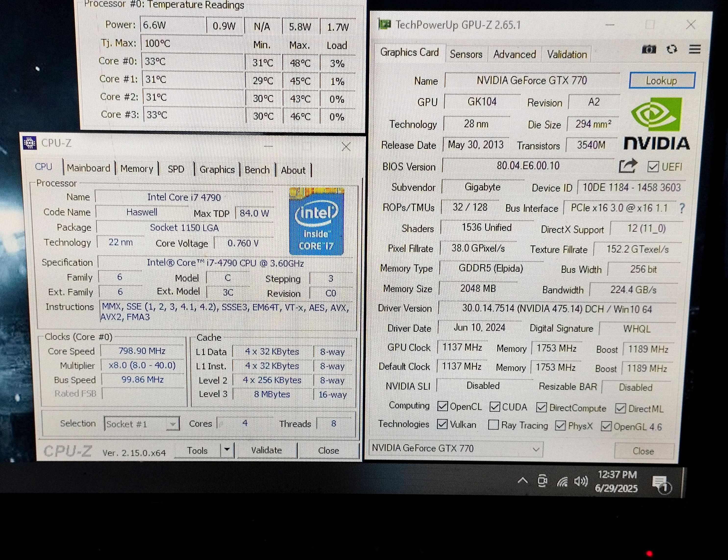Viewport: 728px width, 560px height.
Task: Open the Socket #1 selection dropdown
Action: [x=142, y=424]
